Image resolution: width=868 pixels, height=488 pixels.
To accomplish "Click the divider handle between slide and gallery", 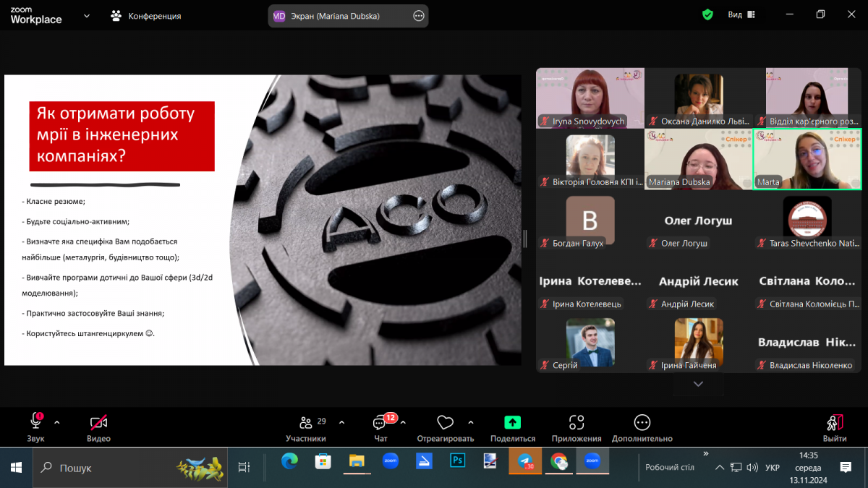I will 524,239.
